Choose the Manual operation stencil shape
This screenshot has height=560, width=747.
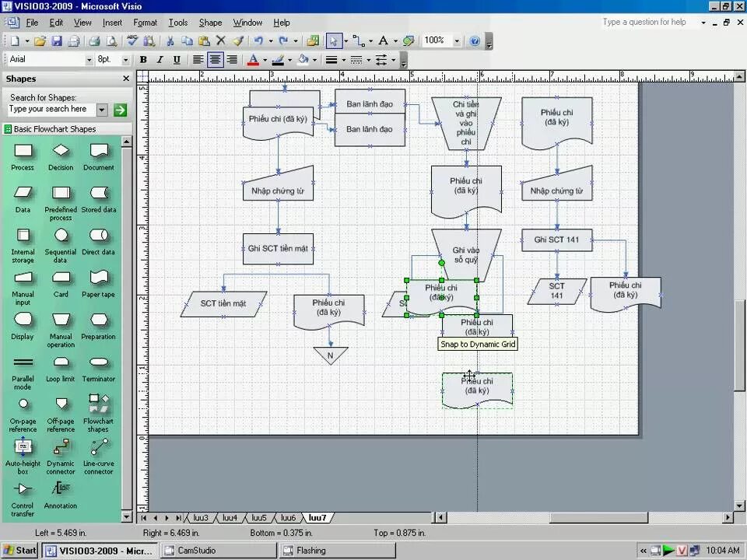point(61,330)
